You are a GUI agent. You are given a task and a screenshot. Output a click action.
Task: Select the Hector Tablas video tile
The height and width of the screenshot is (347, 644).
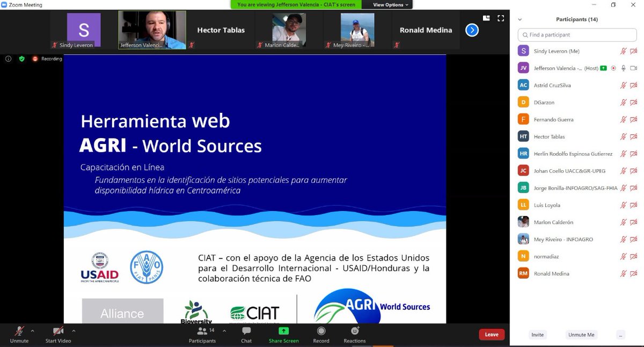coord(221,31)
